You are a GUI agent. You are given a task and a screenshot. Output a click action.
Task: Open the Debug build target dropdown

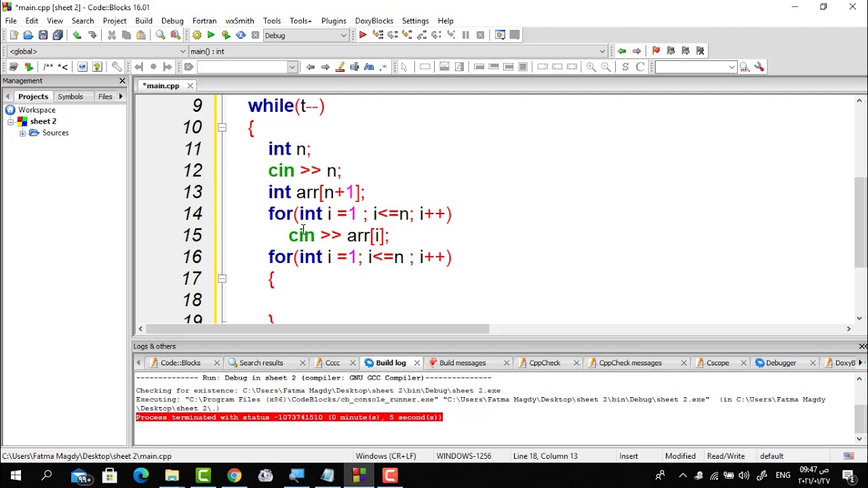344,35
